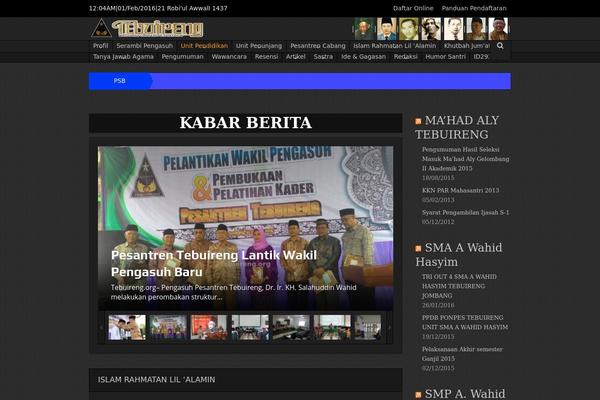This screenshot has height=400, width=600.
Task: Open the Profil menu
Action: (101, 46)
